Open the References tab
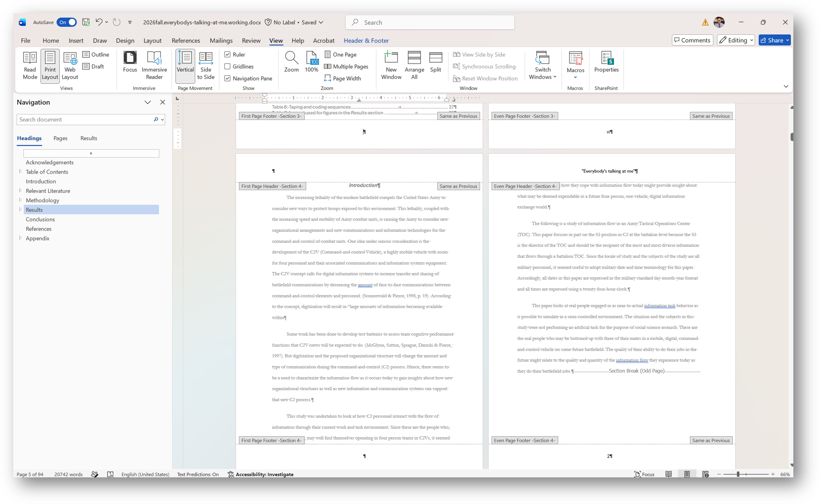This screenshot has height=504, width=820. click(186, 40)
